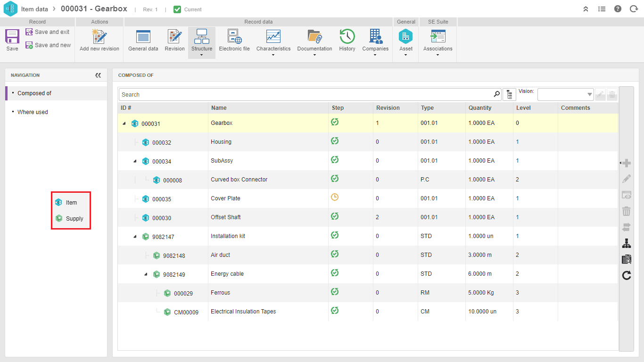Viewport: 644px width, 362px height.
Task: Collapse the 9082149 Energy cable node
Action: (146, 274)
